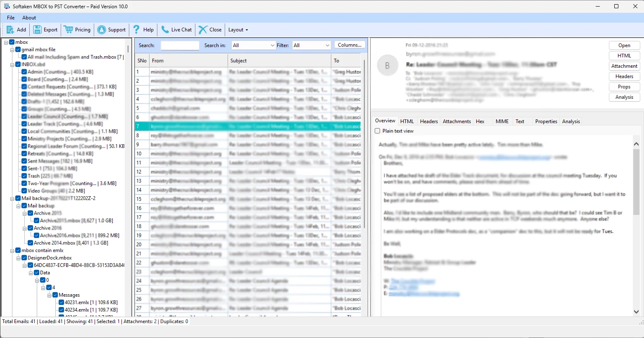Uncheck the gmail mbox file checkbox

click(18, 50)
